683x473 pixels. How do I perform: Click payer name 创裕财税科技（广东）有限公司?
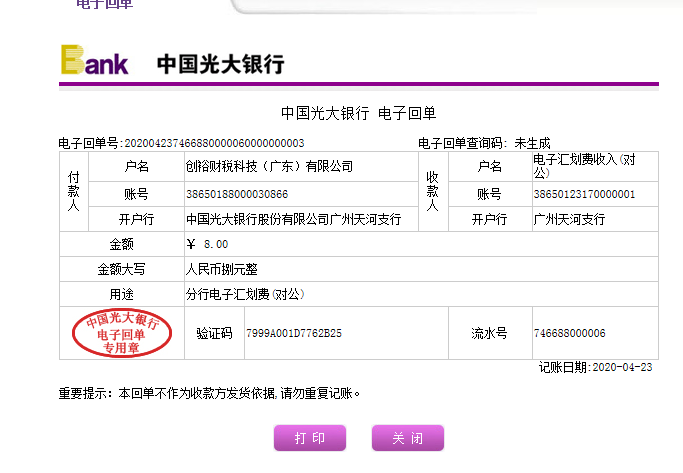pos(269,166)
